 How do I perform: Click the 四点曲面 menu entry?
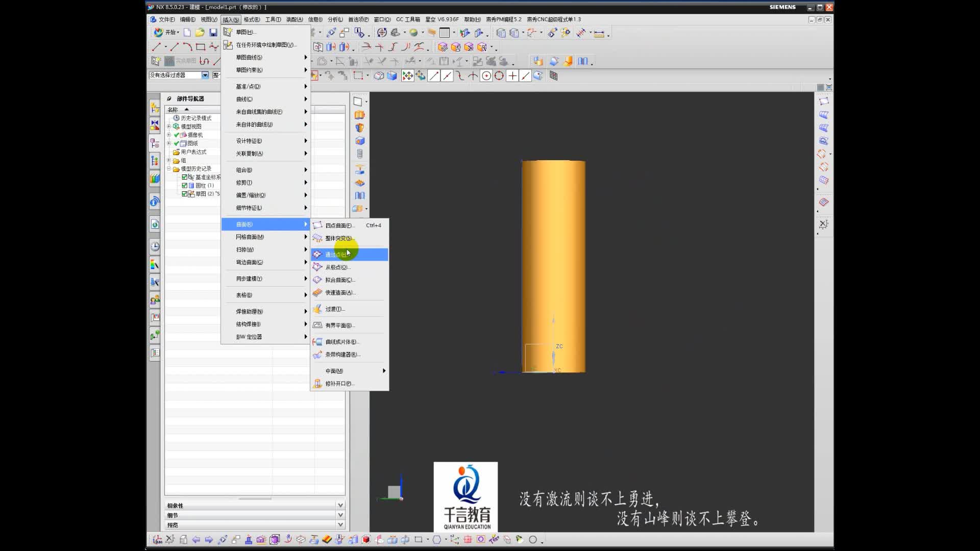(x=339, y=226)
